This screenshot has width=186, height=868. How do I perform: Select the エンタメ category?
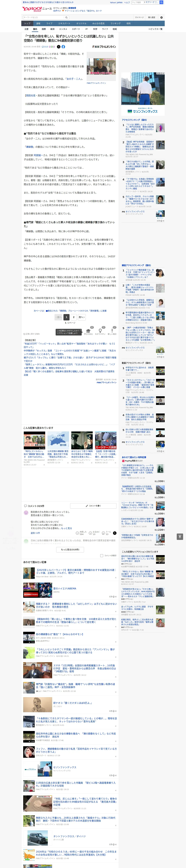[x=63, y=29]
